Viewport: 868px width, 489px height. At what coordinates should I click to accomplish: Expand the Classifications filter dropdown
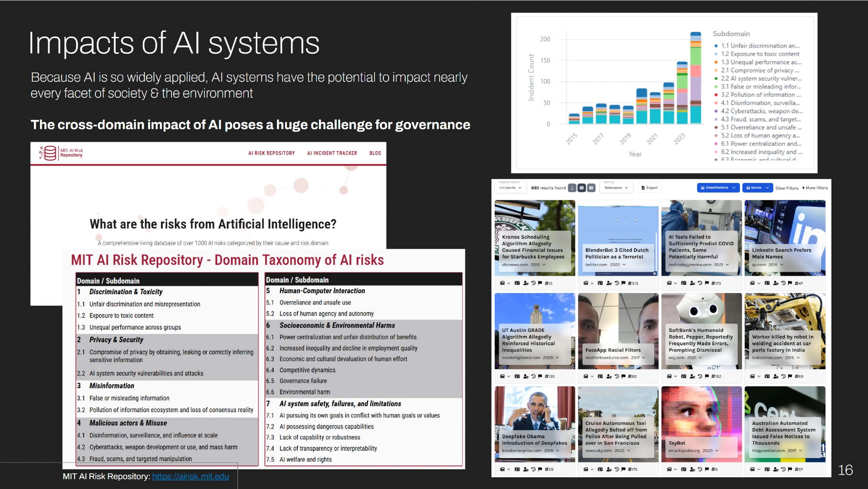[718, 188]
